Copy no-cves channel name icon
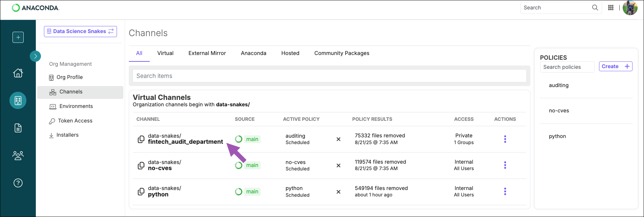The height and width of the screenshot is (217, 644). coord(141,166)
